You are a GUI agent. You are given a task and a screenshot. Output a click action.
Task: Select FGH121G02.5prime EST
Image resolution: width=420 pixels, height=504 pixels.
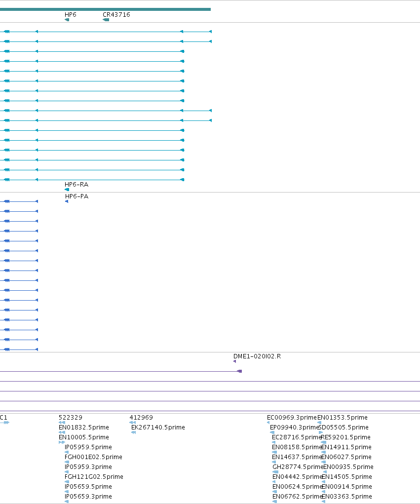pos(94,477)
